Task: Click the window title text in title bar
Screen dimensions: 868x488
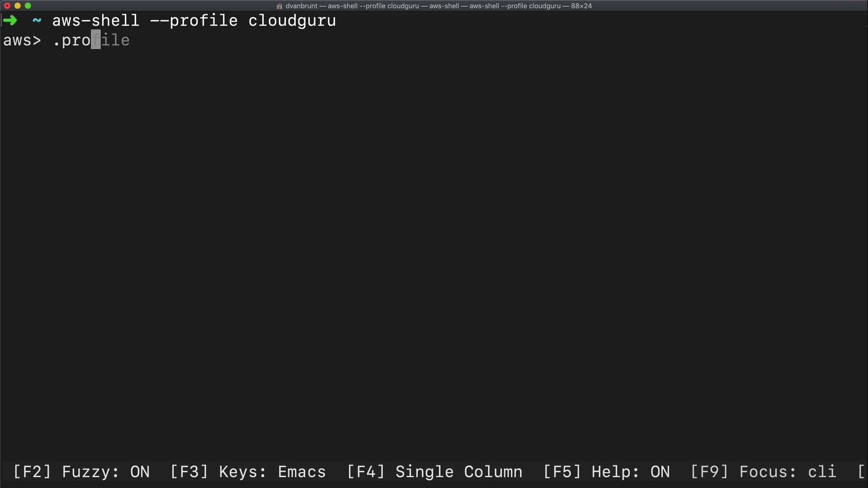Action: (x=439, y=6)
